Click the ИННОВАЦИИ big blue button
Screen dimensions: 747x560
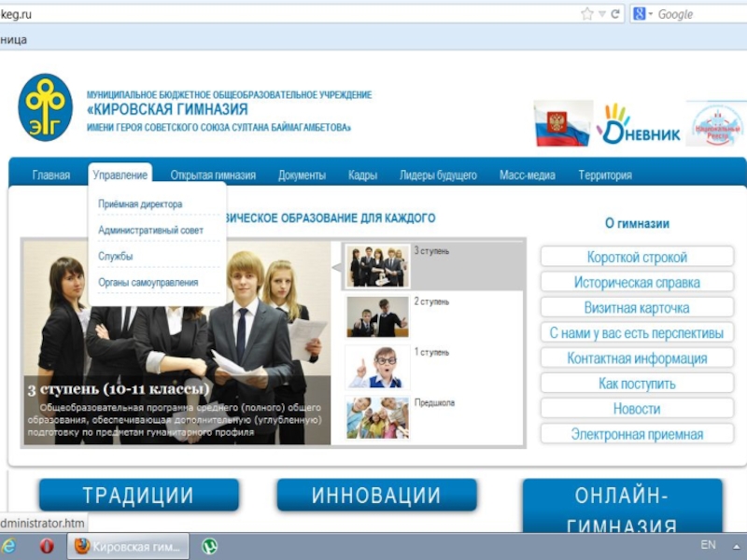(x=376, y=495)
